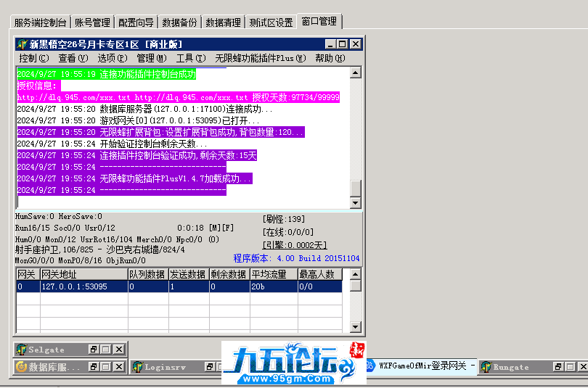588x388 pixels.
Task: Open the 查看(V) menu
Action: click(x=73, y=58)
